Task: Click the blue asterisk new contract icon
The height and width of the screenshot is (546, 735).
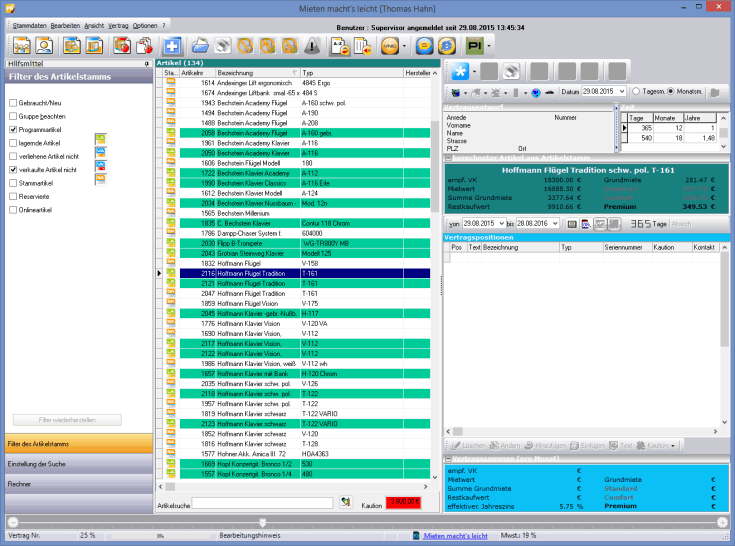Action: [460, 72]
